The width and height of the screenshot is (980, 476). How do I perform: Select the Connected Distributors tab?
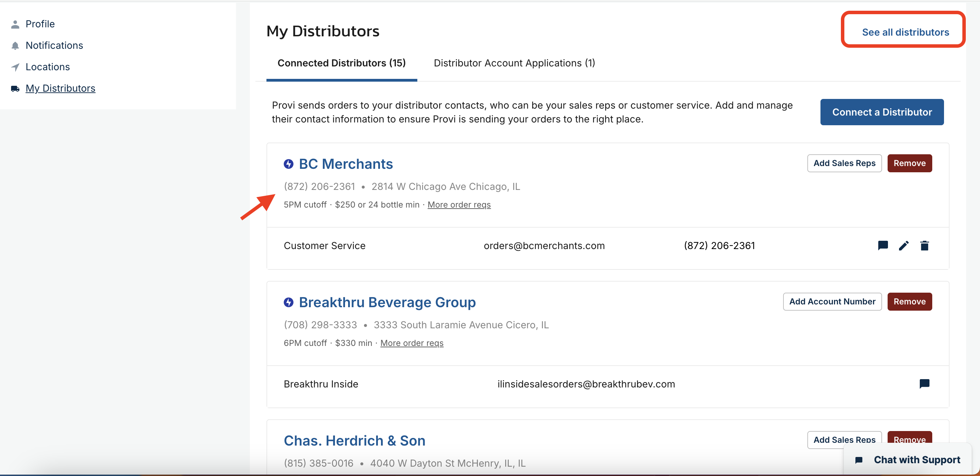[x=341, y=63]
